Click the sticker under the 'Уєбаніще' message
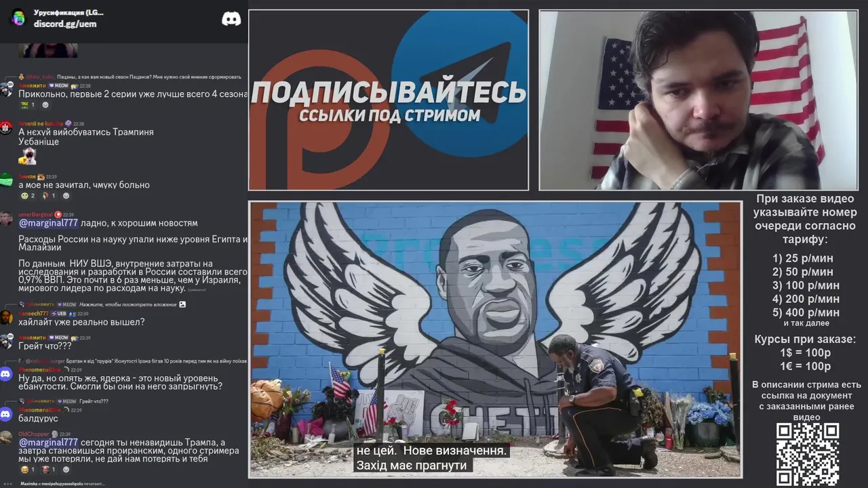The width and height of the screenshot is (868, 488). [x=28, y=157]
